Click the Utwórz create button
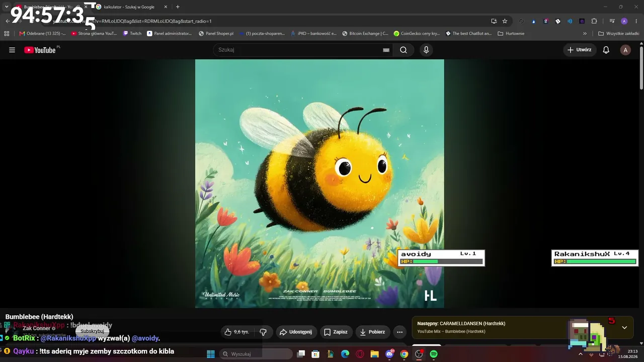The height and width of the screenshot is (362, 644). click(x=580, y=50)
